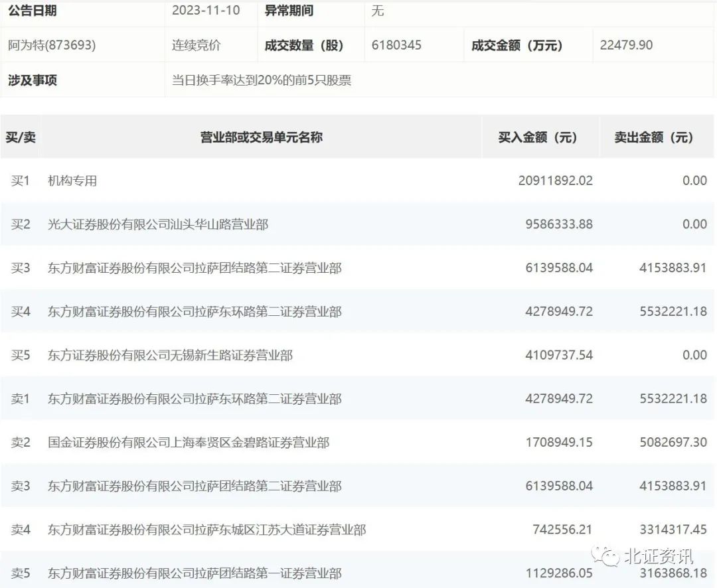Click 拉萨团结路第二证券营业部 in 卖3 row
717x588 pixels.
[268, 486]
